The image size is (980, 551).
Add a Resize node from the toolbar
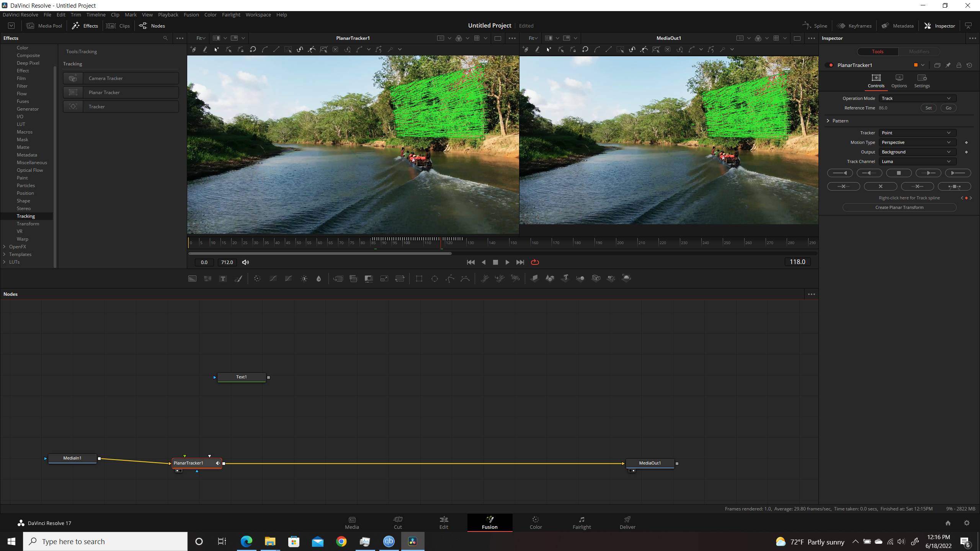point(384,279)
